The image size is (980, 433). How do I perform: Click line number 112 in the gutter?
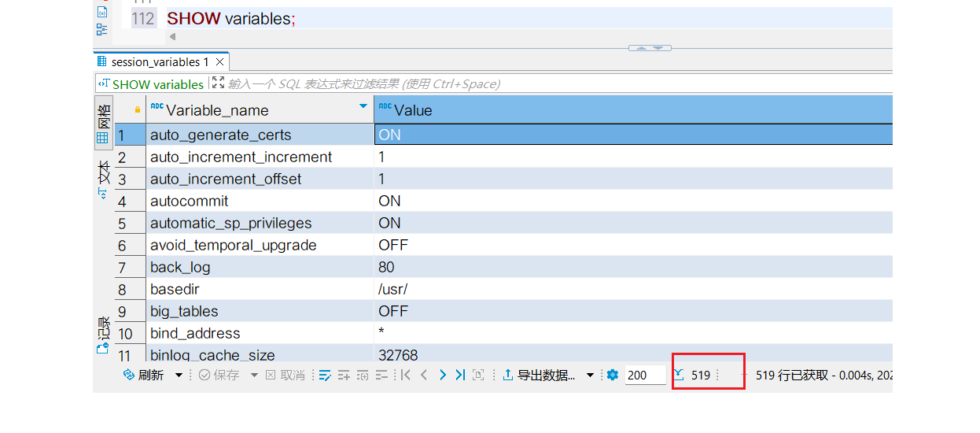coord(143,18)
